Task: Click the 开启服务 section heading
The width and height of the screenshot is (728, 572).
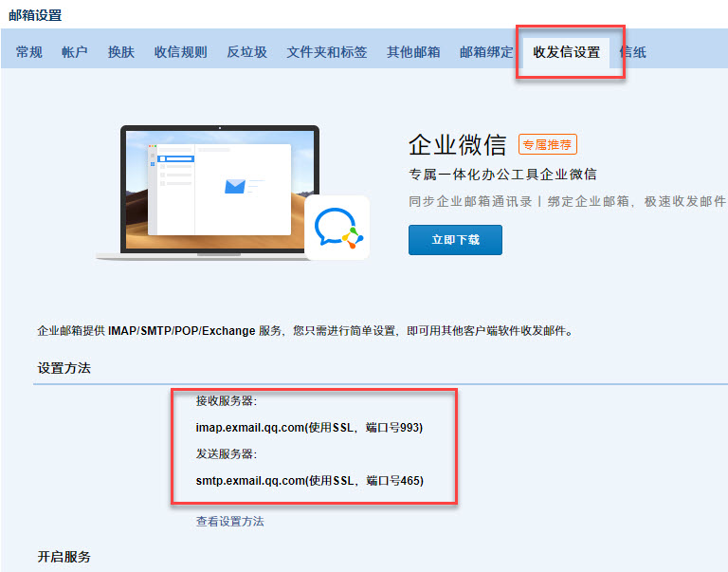Action: coord(64,557)
